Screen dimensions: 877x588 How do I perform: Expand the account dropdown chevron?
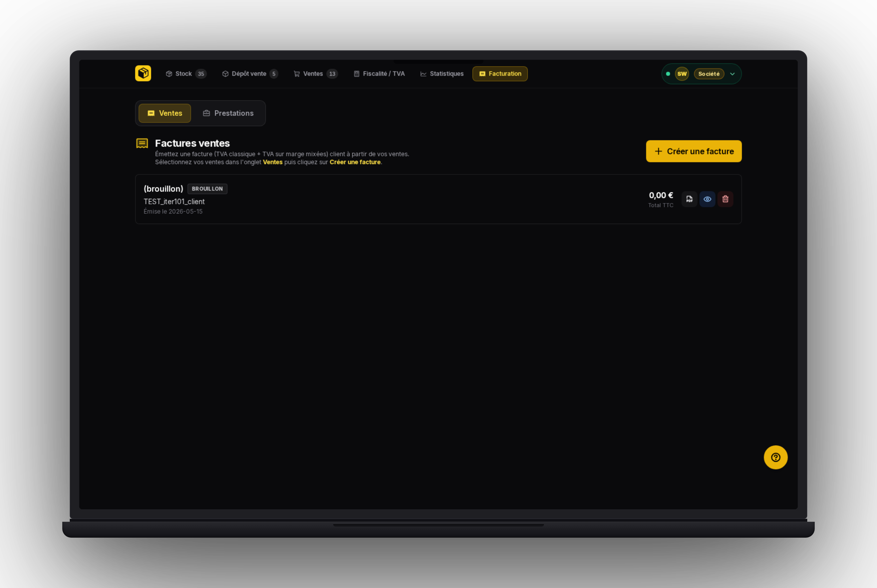[732, 74]
